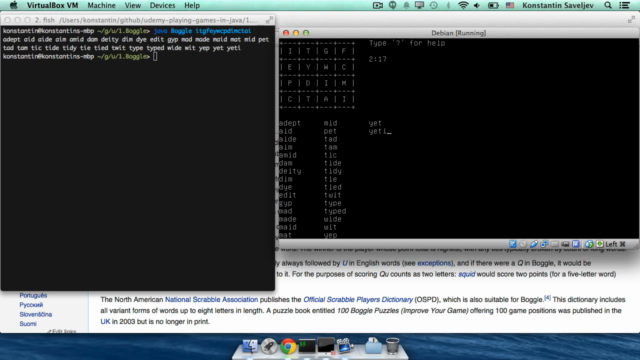The width and height of the screenshot is (640, 360).
Task: Open the National Scrabble Association link
Action: click(x=211, y=300)
